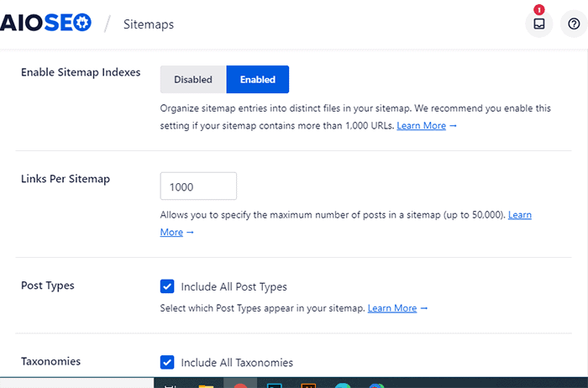This screenshot has width=588, height=388.
Task: Click the blue-outlined square taskbar app icon
Action: [x=273, y=383]
